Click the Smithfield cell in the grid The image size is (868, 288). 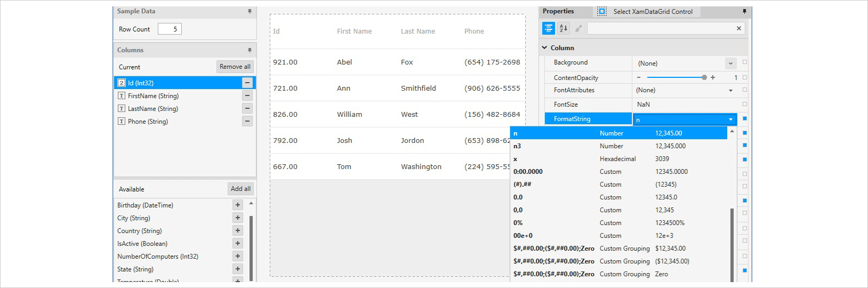click(x=419, y=88)
